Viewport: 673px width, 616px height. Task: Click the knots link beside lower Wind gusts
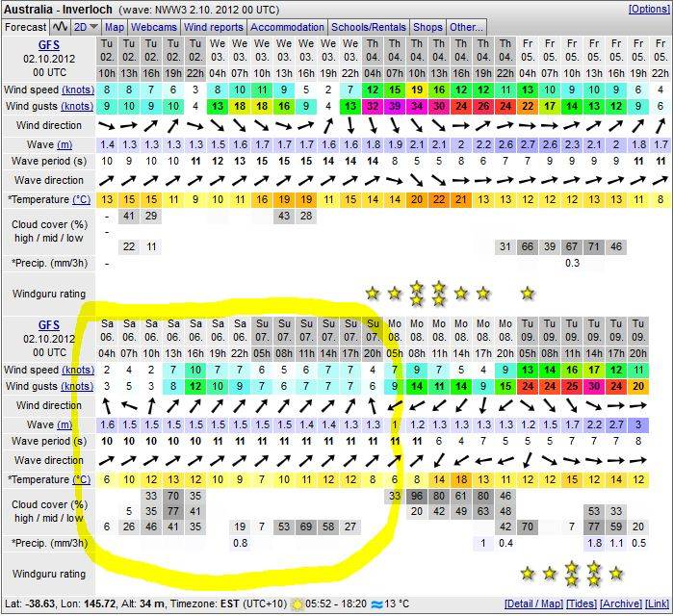pos(78,387)
